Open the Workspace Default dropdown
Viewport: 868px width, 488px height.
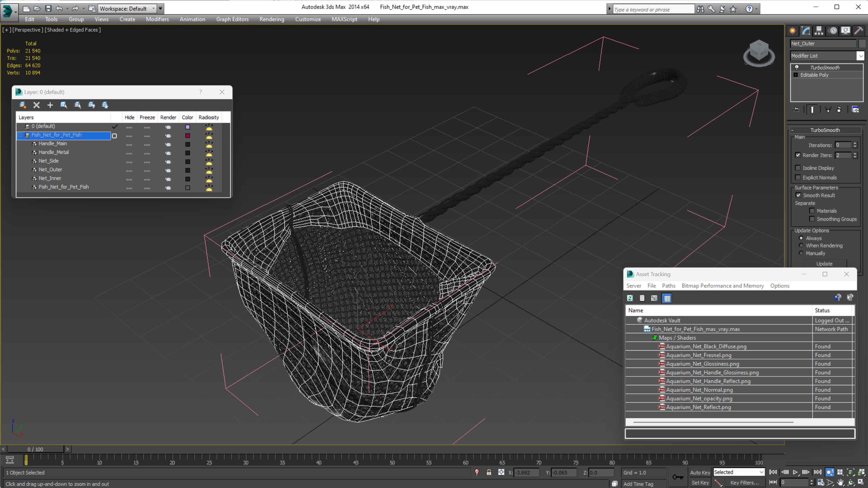153,9
